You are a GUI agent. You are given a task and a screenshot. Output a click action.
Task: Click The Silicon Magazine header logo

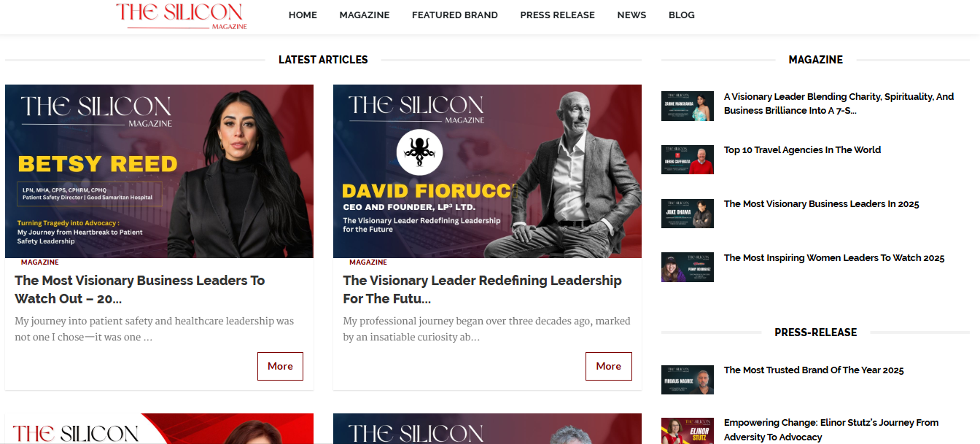(182, 15)
